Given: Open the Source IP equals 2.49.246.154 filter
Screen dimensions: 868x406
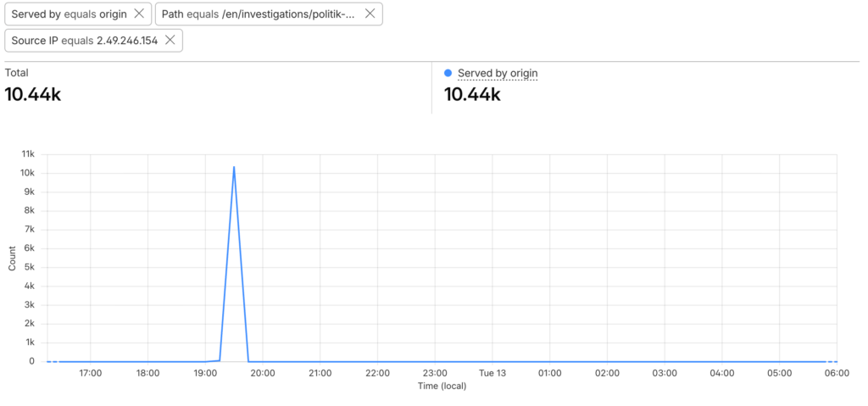Looking at the screenshot, I should pos(84,41).
